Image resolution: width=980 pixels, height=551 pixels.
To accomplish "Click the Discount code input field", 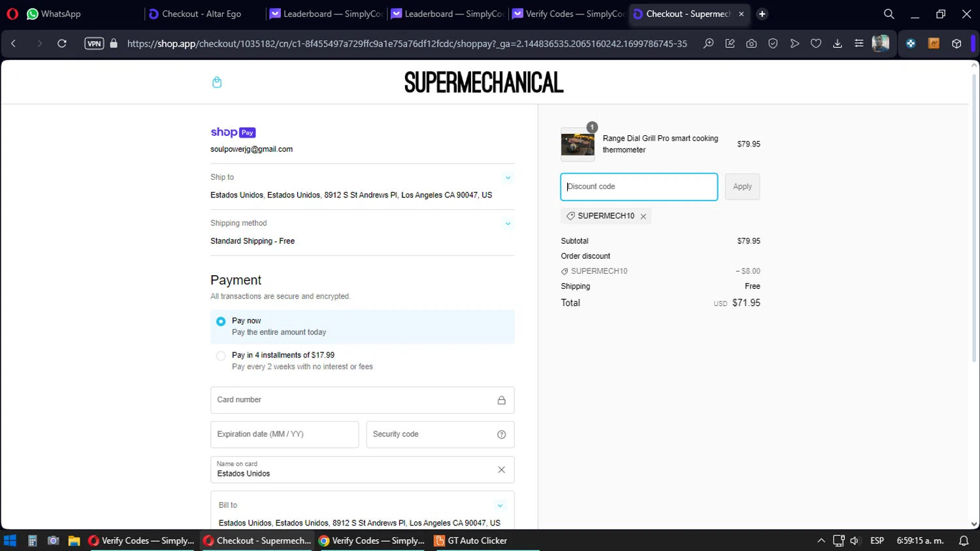I will (639, 187).
